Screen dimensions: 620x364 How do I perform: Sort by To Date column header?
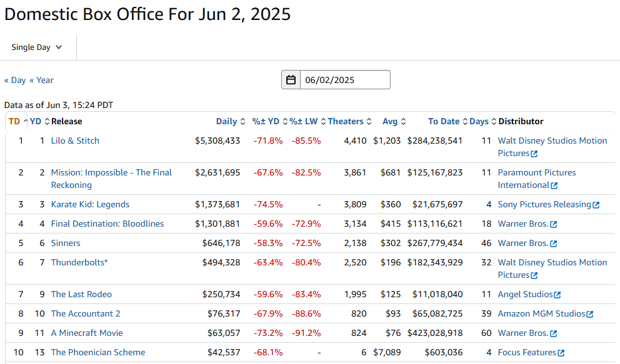click(447, 121)
